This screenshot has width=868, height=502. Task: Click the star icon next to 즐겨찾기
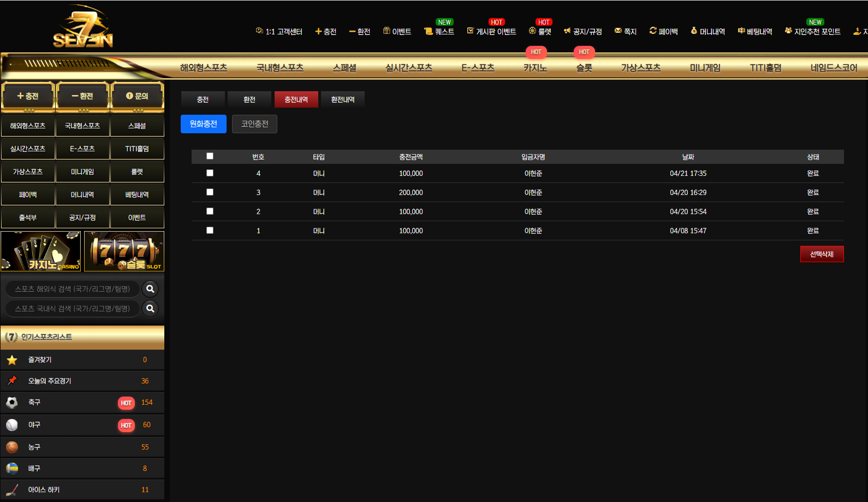pyautogui.click(x=12, y=360)
